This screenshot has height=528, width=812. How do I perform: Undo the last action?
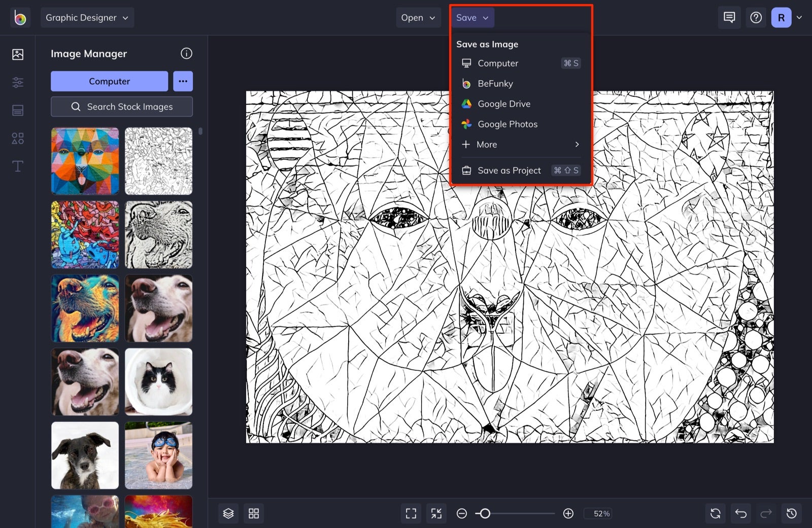tap(741, 513)
